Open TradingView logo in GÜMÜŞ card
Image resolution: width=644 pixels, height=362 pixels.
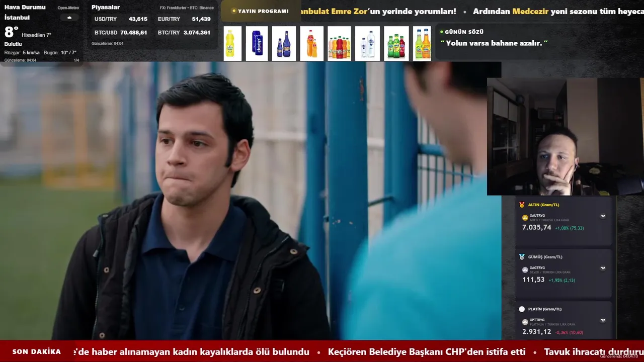point(603,268)
